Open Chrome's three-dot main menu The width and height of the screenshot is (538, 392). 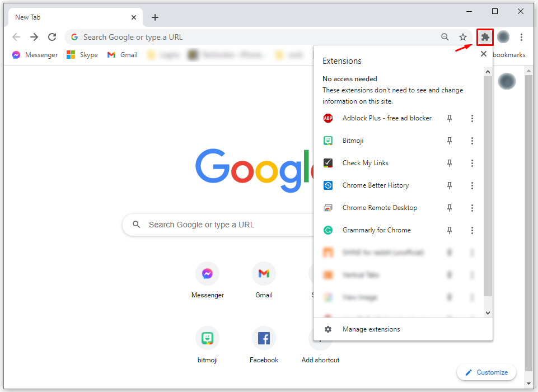(521, 37)
